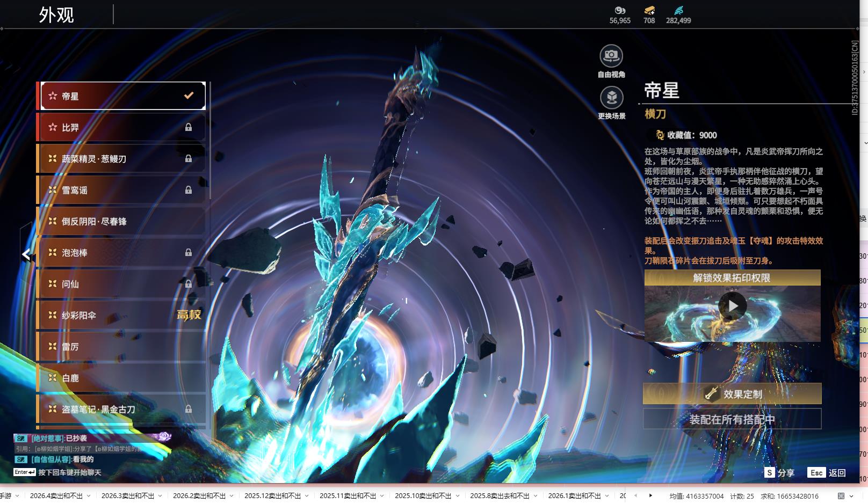Click the 解锁效果拓印权限 unlock banner

coord(732,277)
